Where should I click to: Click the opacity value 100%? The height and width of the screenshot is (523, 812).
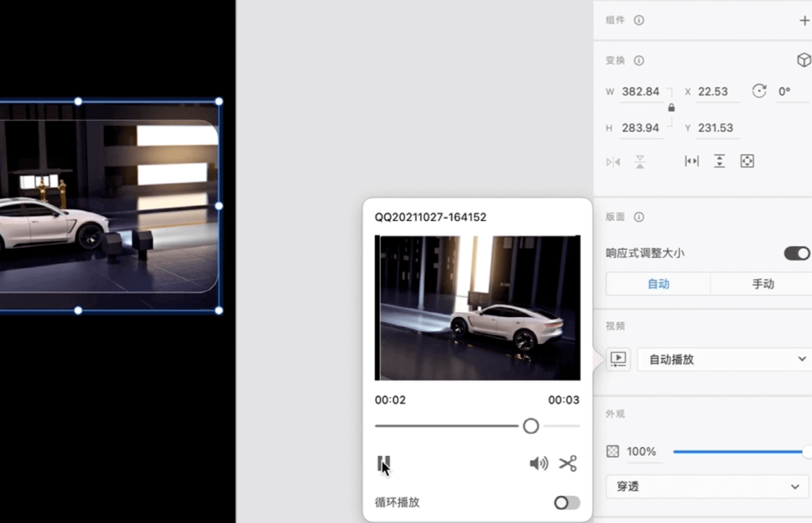click(641, 452)
